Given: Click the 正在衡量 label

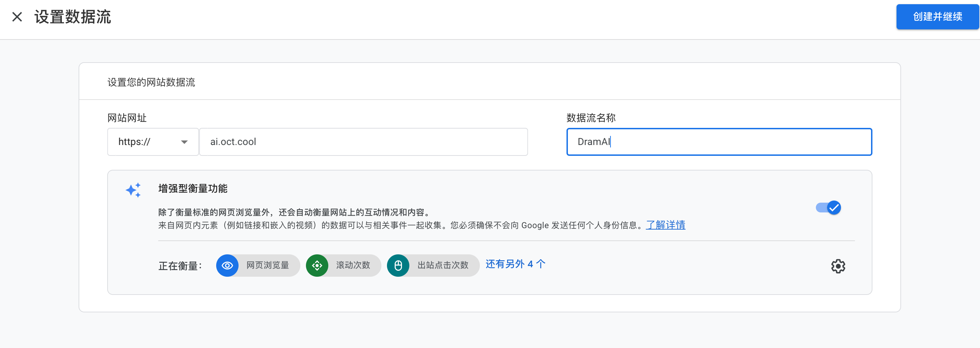Looking at the screenshot, I should point(180,266).
